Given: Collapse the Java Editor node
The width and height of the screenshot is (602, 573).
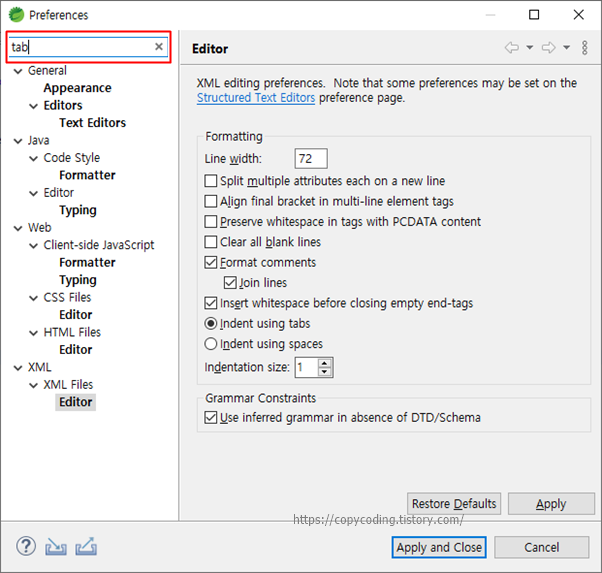Looking at the screenshot, I should click(x=34, y=193).
